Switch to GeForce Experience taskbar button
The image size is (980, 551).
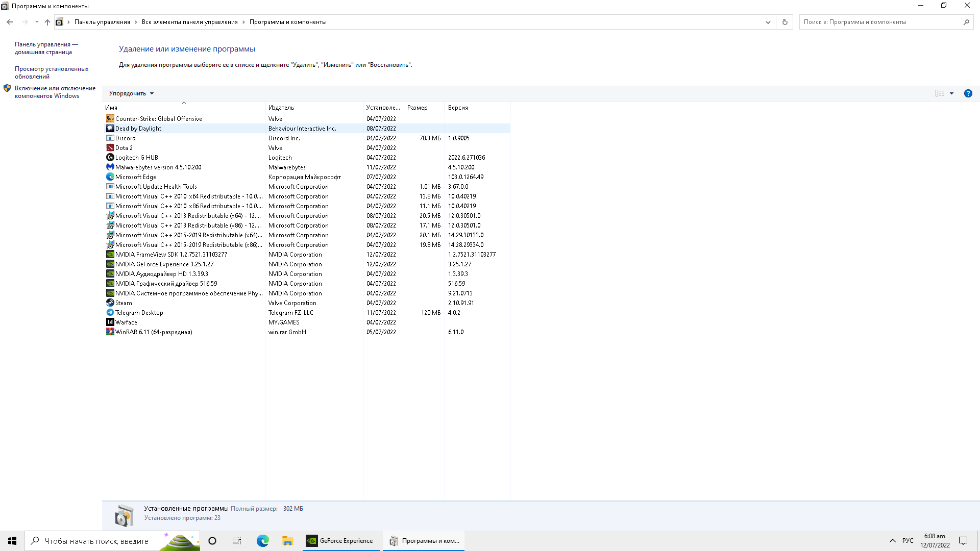click(341, 541)
